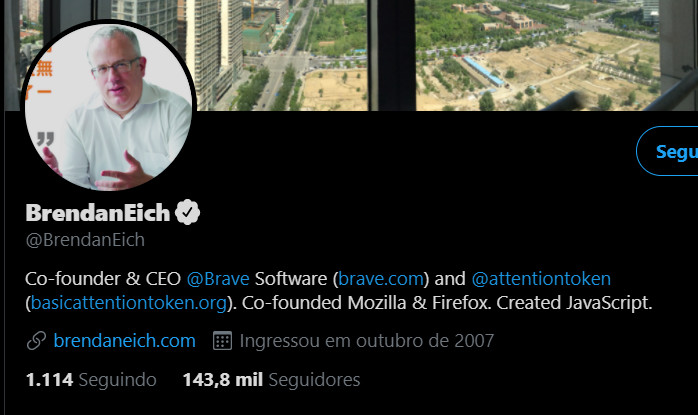Click the link chain icon beside brendaneich.com
698x415 pixels.
point(36,341)
